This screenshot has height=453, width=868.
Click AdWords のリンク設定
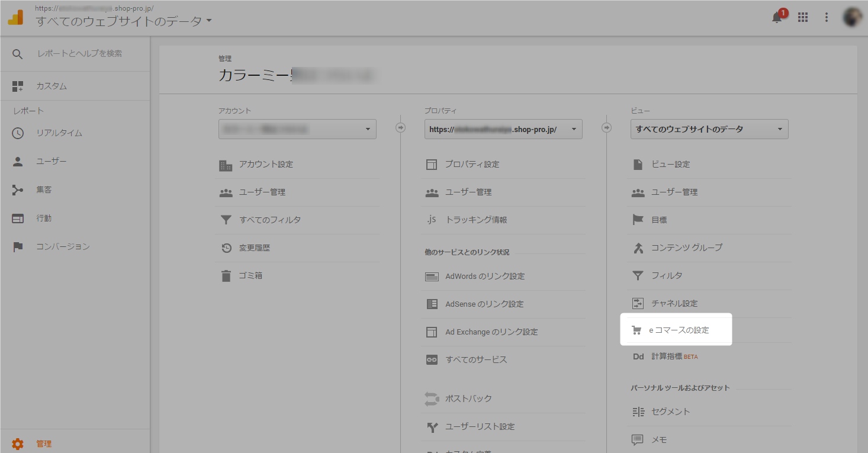point(485,276)
